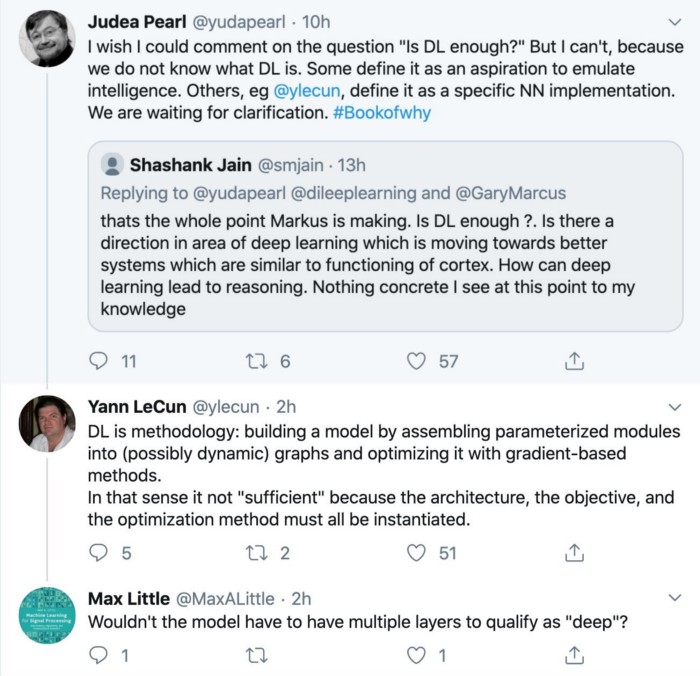Retweet Judea Pearl's tweet

click(x=255, y=361)
